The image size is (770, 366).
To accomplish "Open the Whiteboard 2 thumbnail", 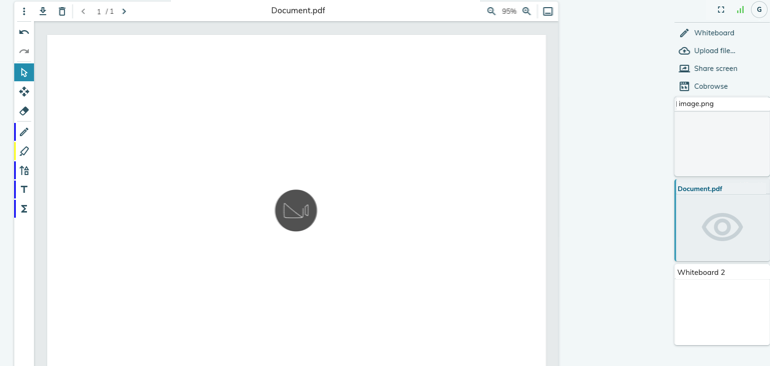I will 721,305.
